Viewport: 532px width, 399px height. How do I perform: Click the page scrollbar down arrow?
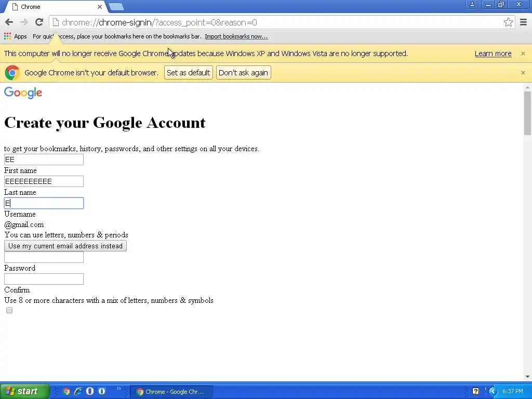click(527, 376)
